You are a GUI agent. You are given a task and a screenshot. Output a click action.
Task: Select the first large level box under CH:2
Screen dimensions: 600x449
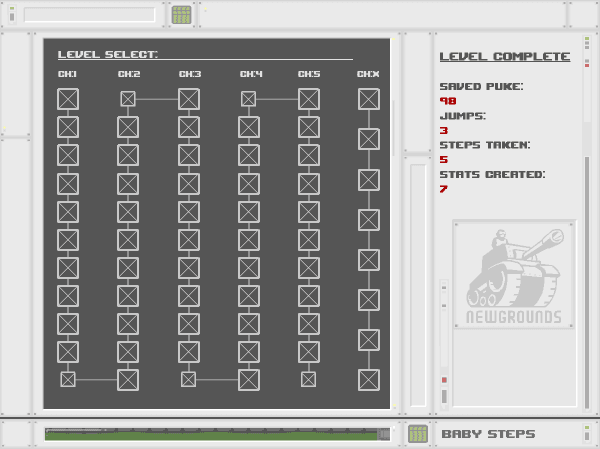pyautogui.click(x=128, y=127)
